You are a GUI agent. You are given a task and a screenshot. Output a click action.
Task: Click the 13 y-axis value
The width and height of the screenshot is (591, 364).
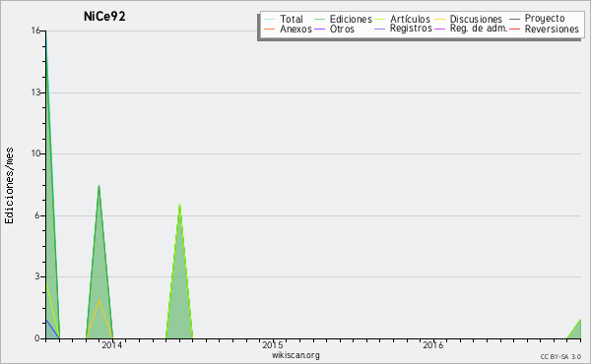[35, 92]
